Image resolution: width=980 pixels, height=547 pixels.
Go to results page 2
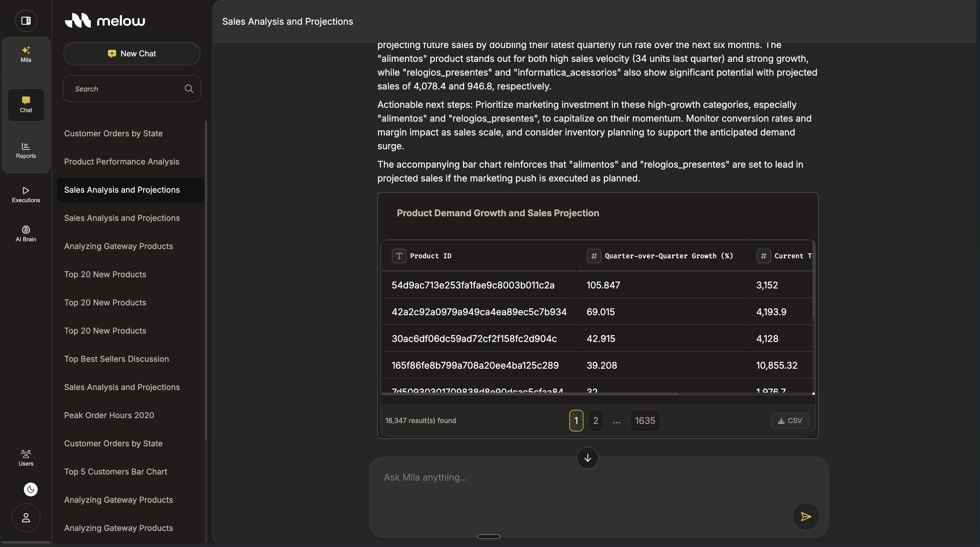click(x=595, y=420)
